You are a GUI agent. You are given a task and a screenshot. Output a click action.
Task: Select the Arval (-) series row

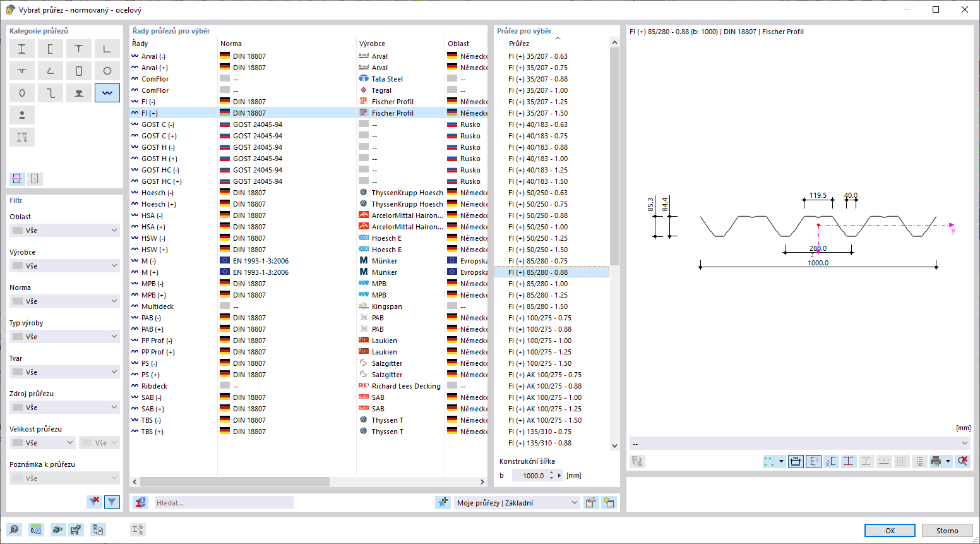point(308,56)
